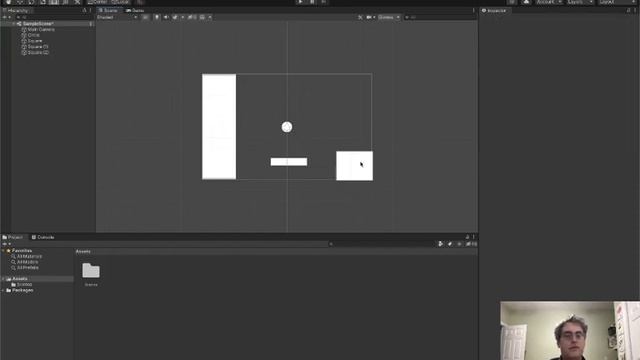Open the Scene view options menu
640x360 pixels.
click(x=473, y=11)
